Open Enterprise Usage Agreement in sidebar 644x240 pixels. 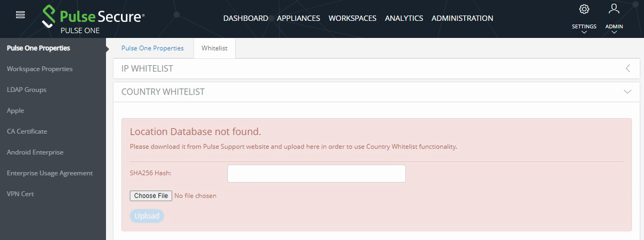tap(50, 173)
